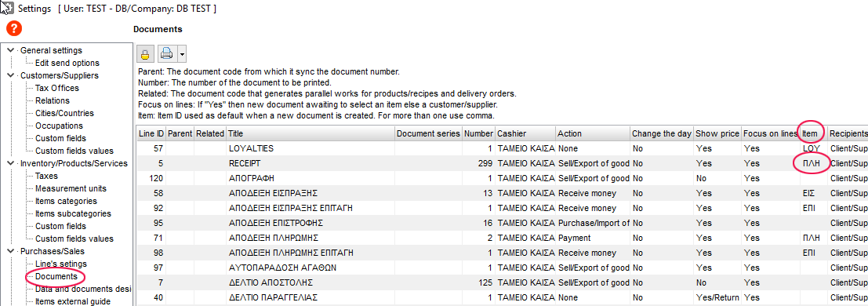Sort by the Line ID column header
The width and height of the screenshot is (868, 306).
click(x=151, y=133)
